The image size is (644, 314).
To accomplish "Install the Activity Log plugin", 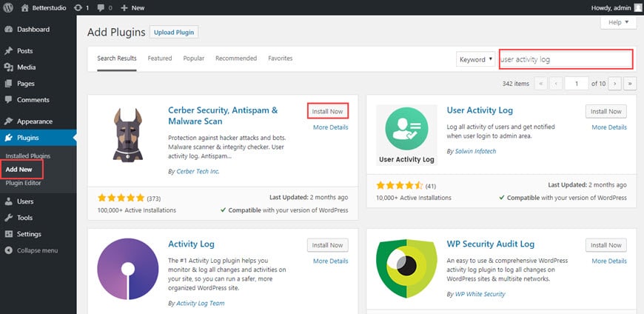I will pyautogui.click(x=327, y=245).
